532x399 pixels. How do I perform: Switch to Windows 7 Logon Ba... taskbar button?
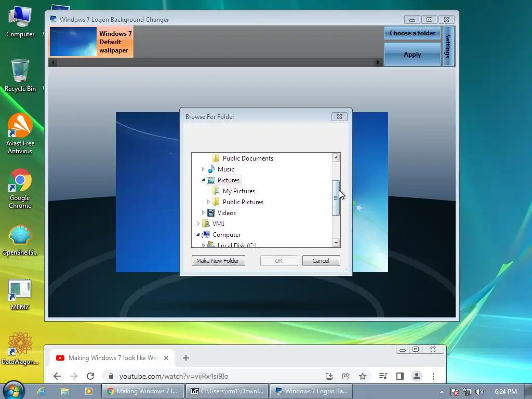311,391
